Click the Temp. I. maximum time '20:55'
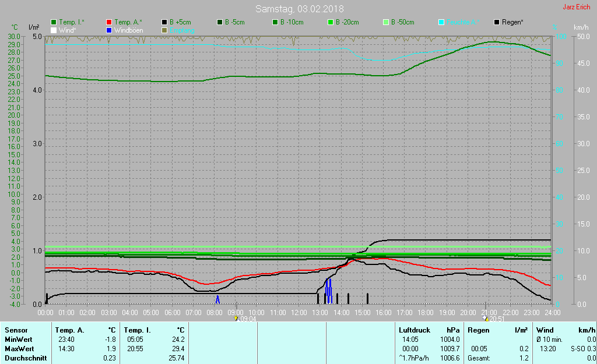 [135, 348]
